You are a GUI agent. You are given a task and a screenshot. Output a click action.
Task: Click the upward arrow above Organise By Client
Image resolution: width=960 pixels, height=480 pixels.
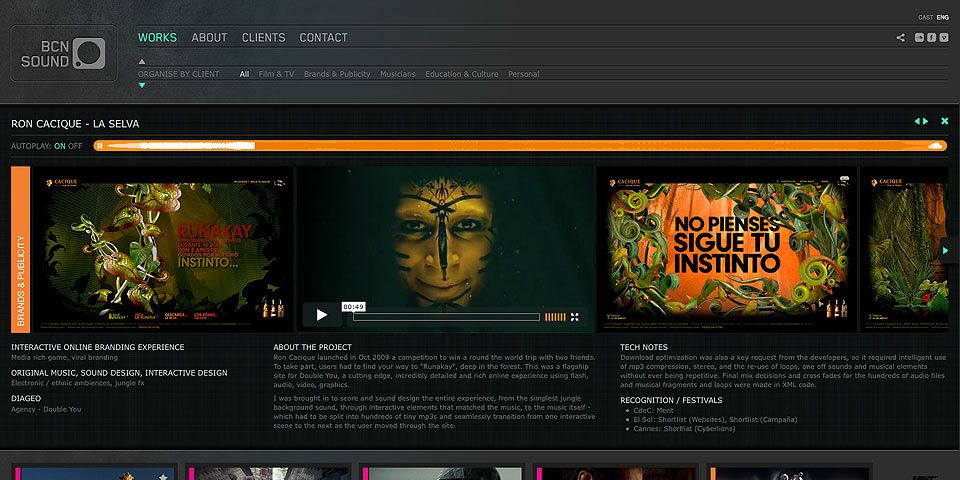(142, 61)
